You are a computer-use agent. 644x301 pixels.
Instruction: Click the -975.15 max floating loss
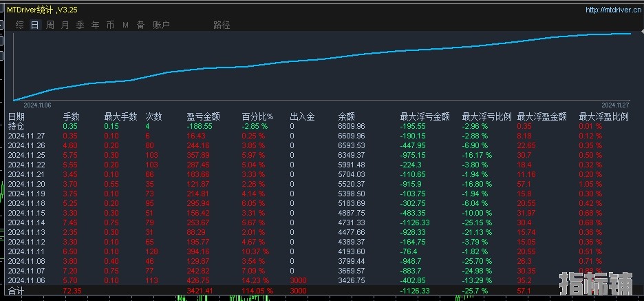point(414,155)
